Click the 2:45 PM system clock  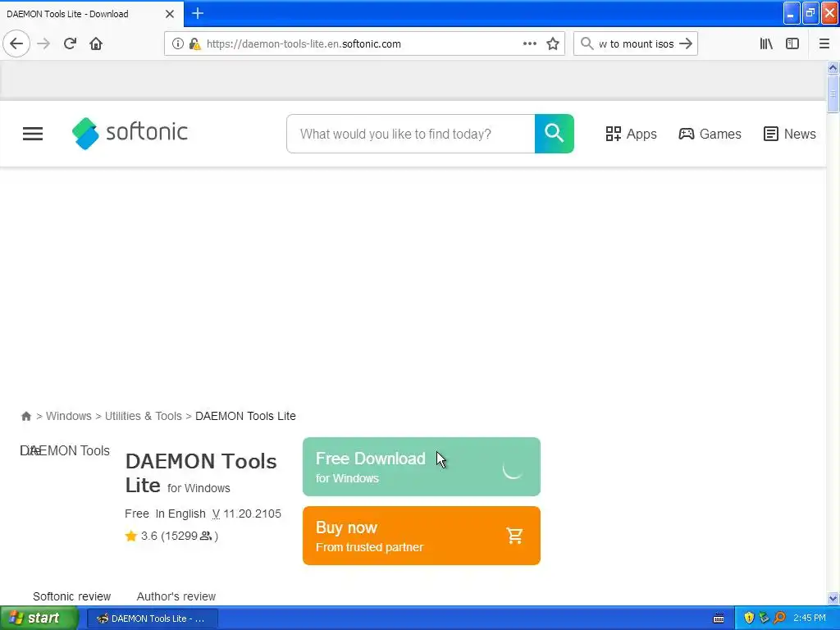[810, 619]
